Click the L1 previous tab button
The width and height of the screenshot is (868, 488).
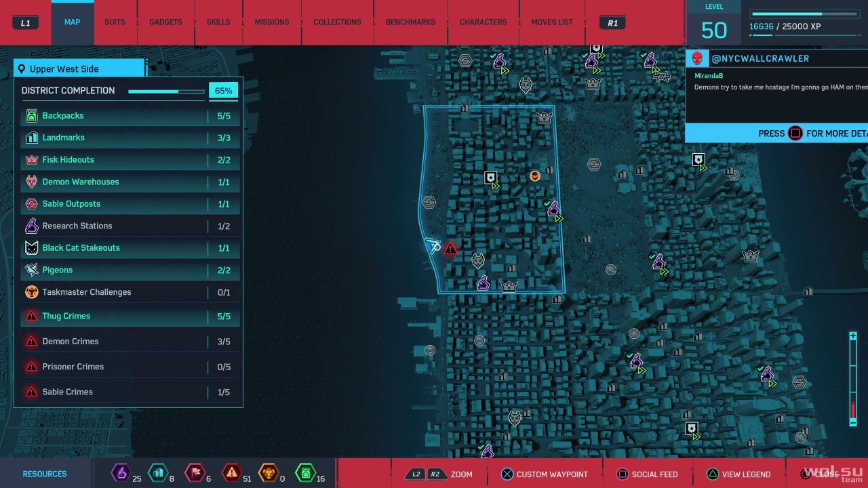(x=26, y=23)
